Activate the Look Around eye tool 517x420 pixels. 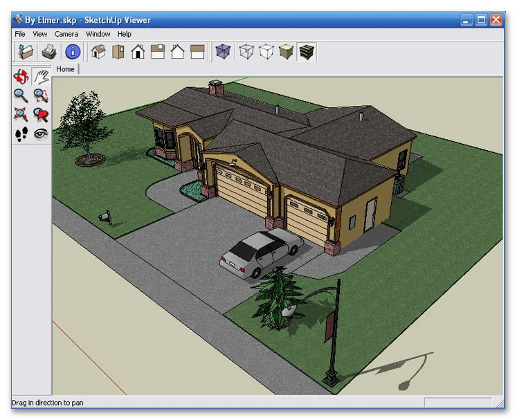pos(42,134)
